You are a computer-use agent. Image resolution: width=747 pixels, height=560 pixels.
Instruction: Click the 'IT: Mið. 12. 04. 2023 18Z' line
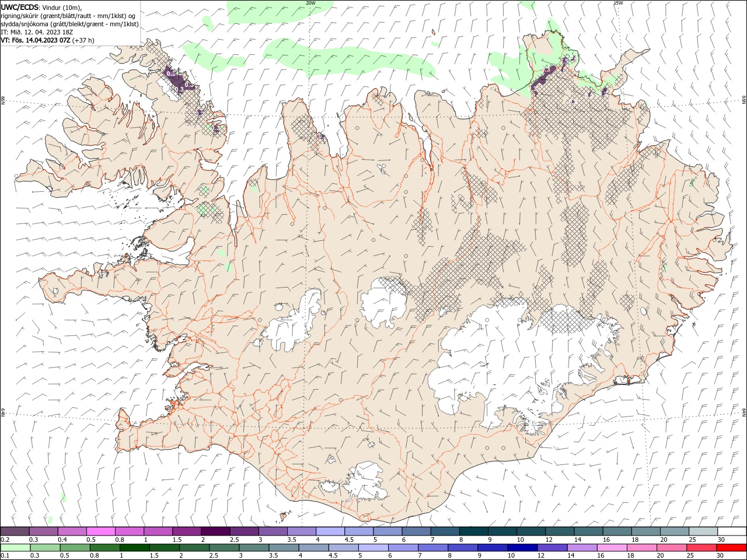click(36, 32)
